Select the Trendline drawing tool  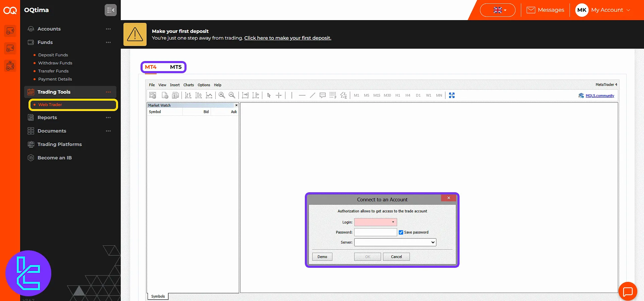(x=312, y=95)
